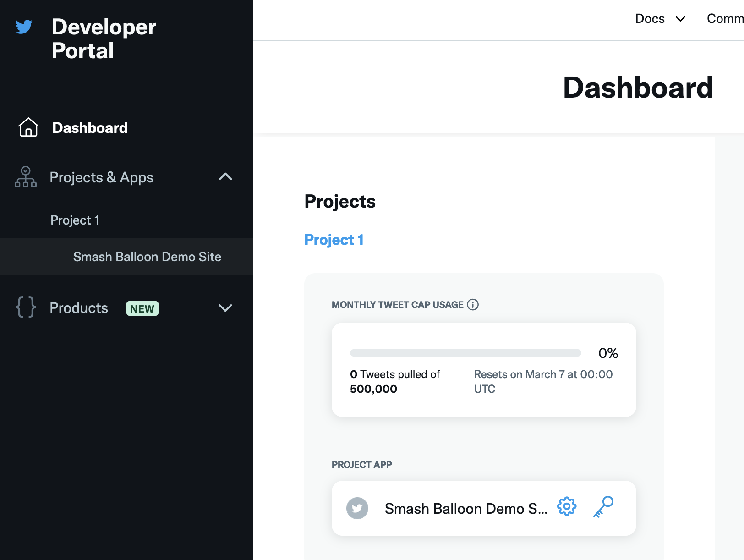Collapse the Projects & Apps section chevron
This screenshot has width=744, height=560.
[x=225, y=177]
